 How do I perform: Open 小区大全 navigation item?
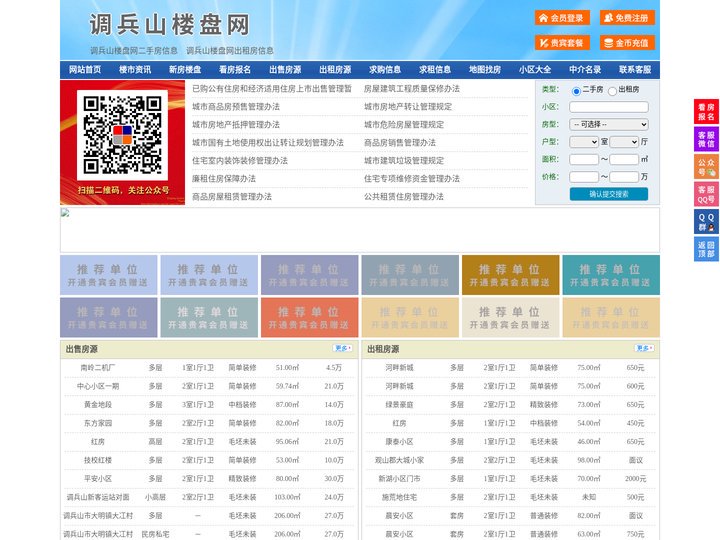535,70
